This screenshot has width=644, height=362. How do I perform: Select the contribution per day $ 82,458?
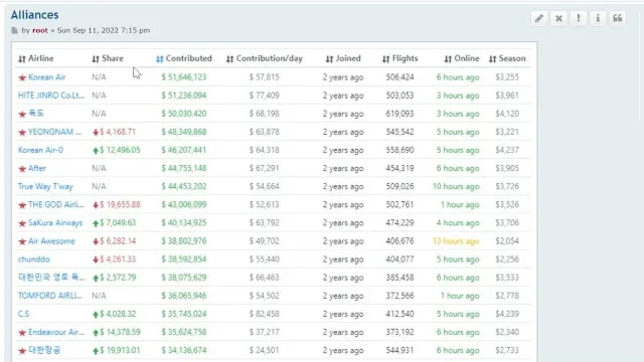pos(264,314)
